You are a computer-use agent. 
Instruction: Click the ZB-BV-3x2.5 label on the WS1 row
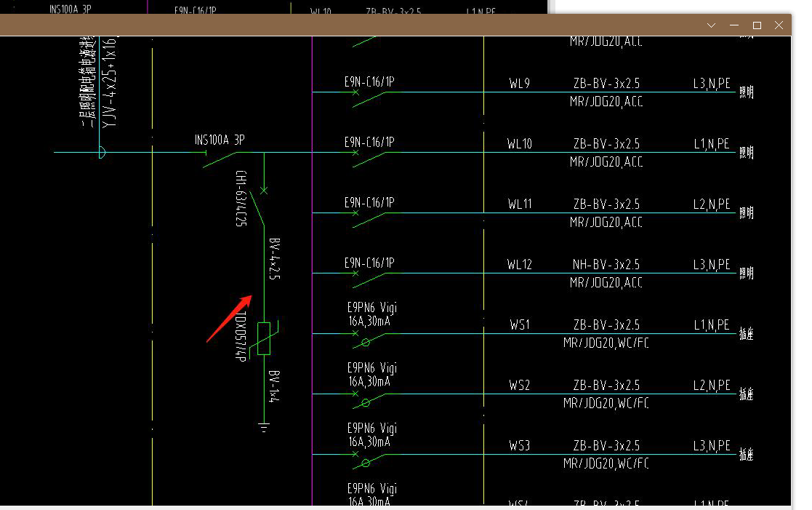[606, 325]
